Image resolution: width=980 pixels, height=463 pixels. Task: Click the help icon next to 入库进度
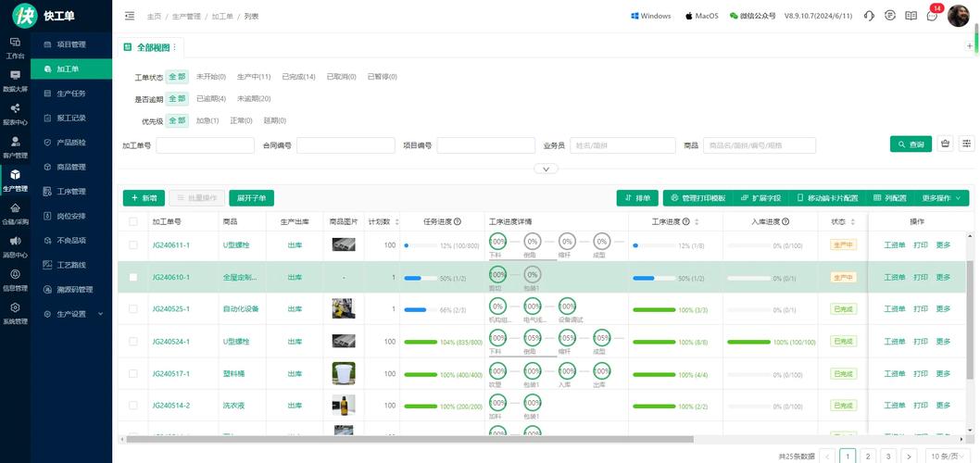(785, 221)
